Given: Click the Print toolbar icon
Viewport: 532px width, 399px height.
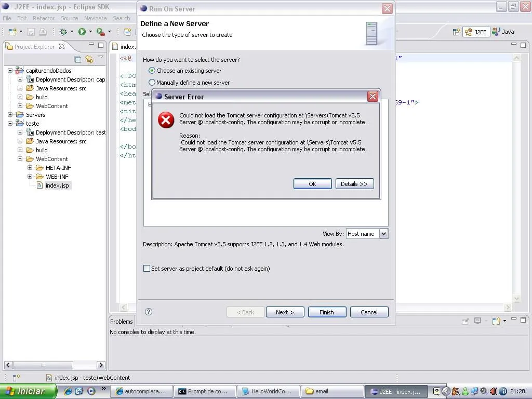Looking at the screenshot, I should click(x=43, y=32).
